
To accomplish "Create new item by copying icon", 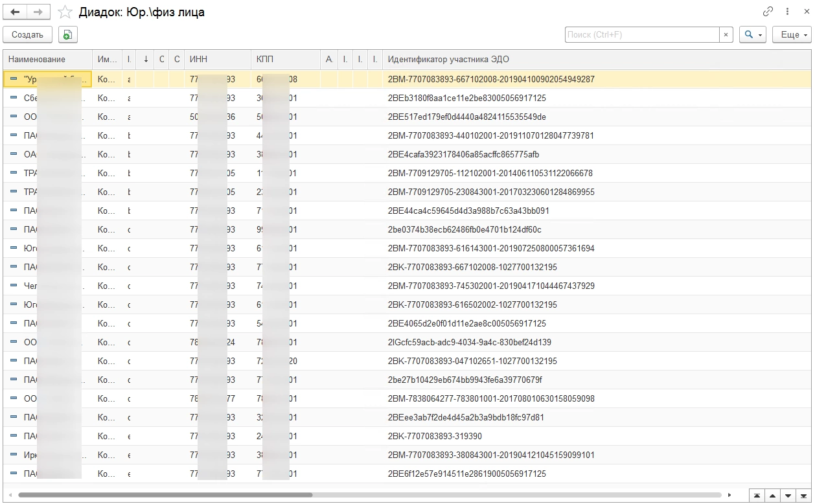I will [67, 35].
